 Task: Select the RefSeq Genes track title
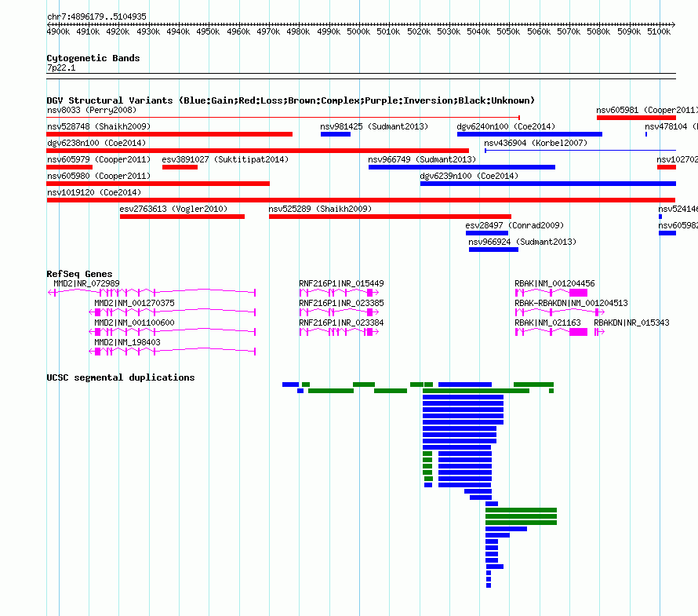pos(80,274)
